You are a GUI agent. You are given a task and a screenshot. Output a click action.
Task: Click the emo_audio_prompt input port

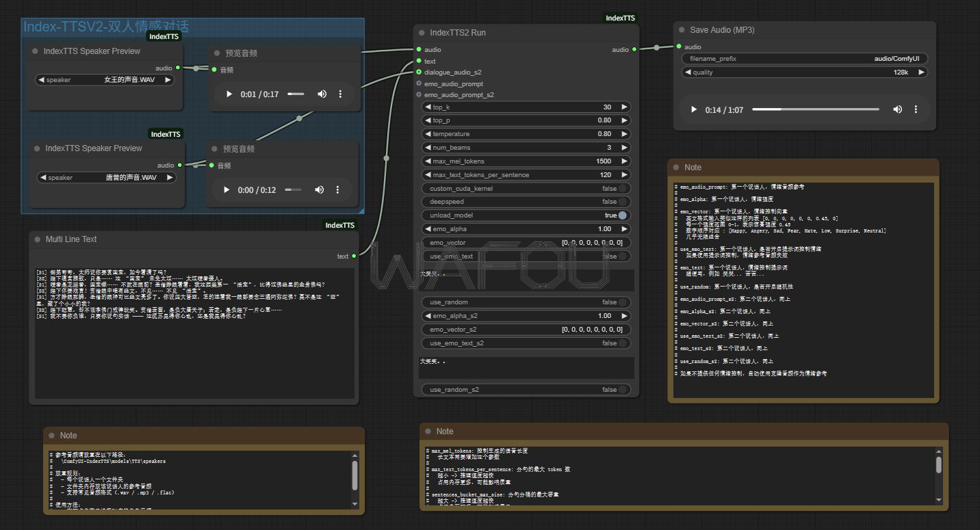click(419, 83)
